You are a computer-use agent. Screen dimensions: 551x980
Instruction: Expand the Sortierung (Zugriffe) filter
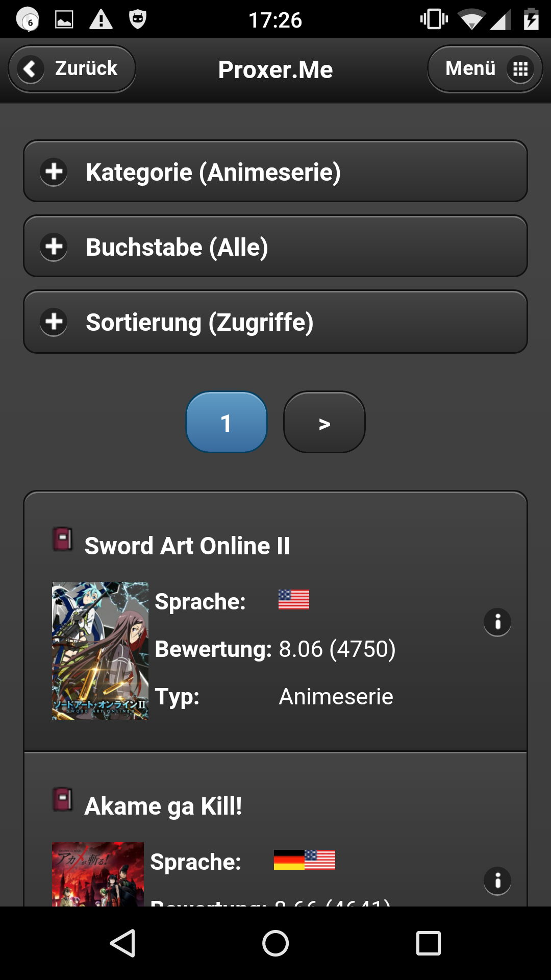pos(275,322)
